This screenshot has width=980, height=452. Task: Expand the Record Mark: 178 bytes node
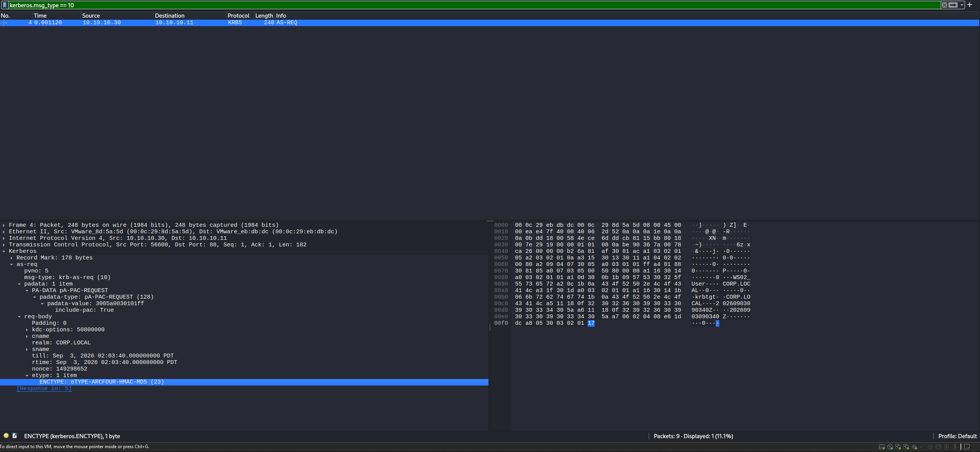pos(12,258)
